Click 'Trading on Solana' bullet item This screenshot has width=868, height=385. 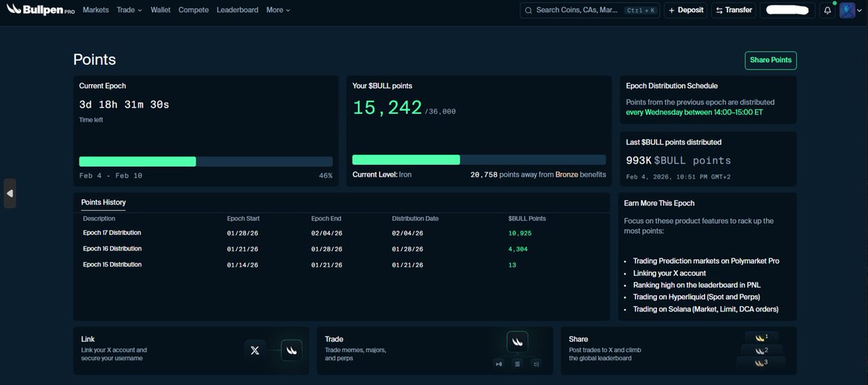point(705,309)
